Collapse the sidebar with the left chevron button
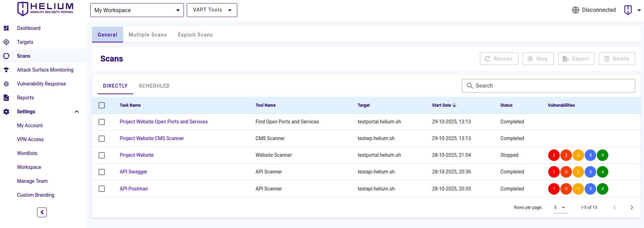The height and width of the screenshot is (228, 644). [x=42, y=212]
